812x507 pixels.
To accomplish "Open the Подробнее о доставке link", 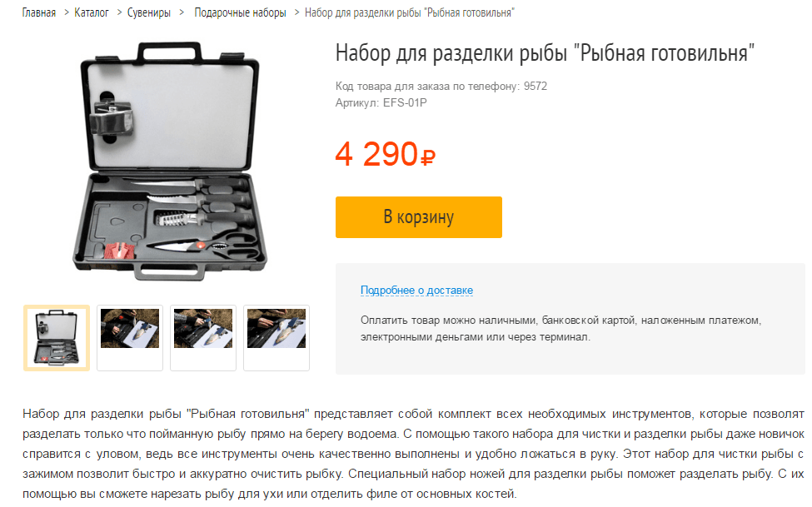I will click(x=417, y=290).
